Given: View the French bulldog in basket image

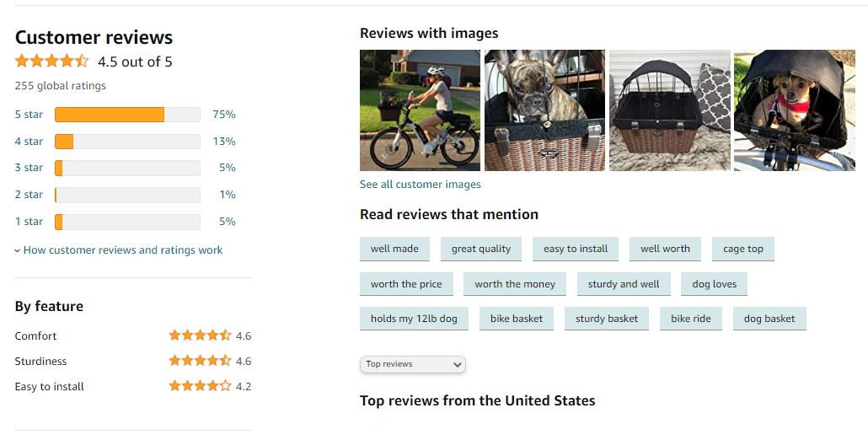Looking at the screenshot, I should click(544, 110).
